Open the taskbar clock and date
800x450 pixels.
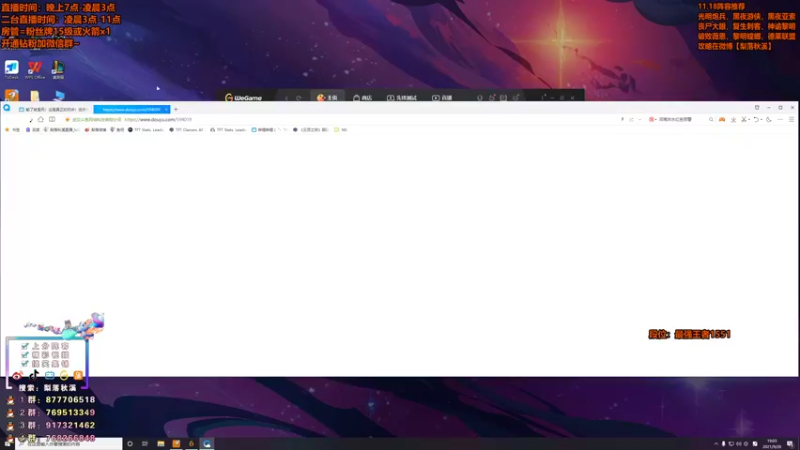(x=771, y=444)
